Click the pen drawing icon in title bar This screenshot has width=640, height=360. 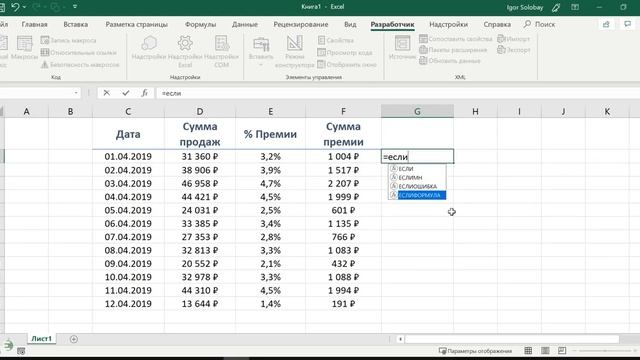pyautogui.click(x=556, y=7)
